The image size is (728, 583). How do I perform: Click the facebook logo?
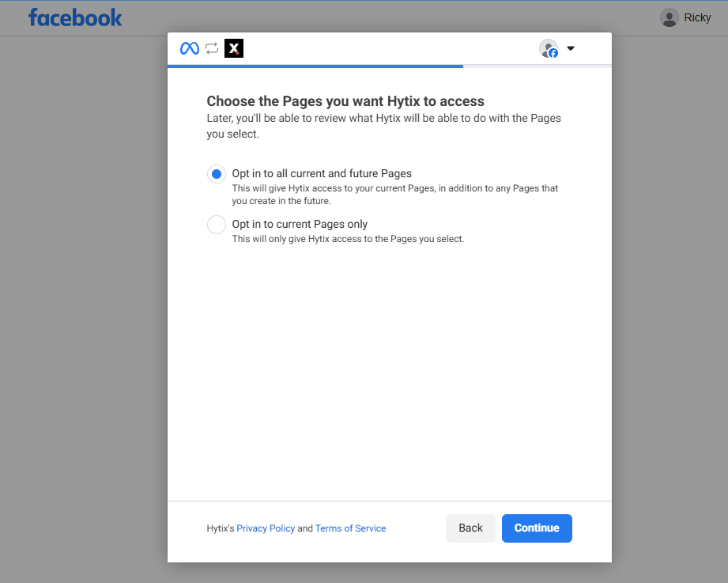point(75,17)
